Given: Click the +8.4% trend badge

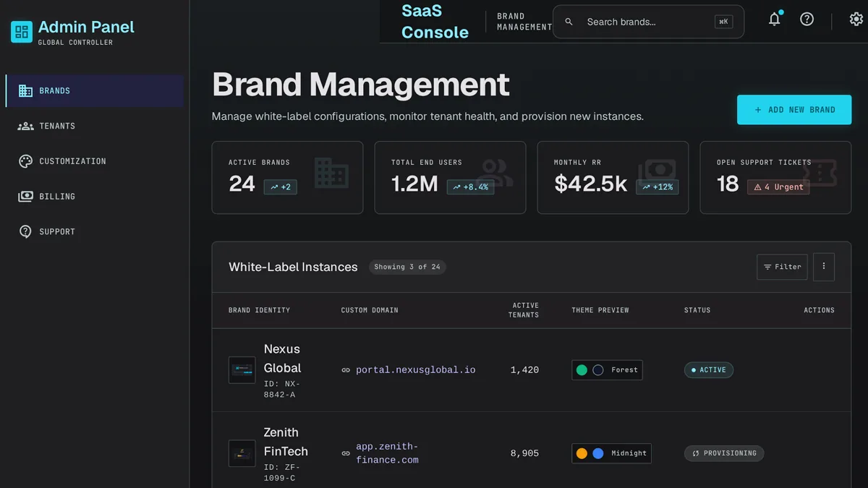Looking at the screenshot, I should (470, 187).
